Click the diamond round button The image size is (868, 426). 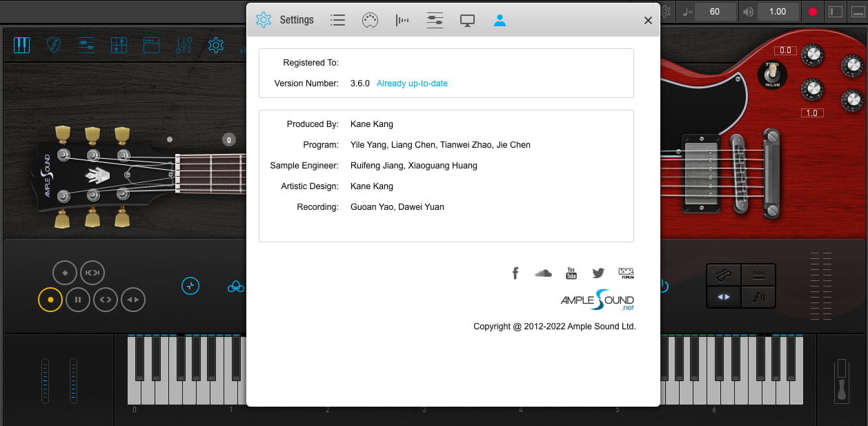coord(65,273)
